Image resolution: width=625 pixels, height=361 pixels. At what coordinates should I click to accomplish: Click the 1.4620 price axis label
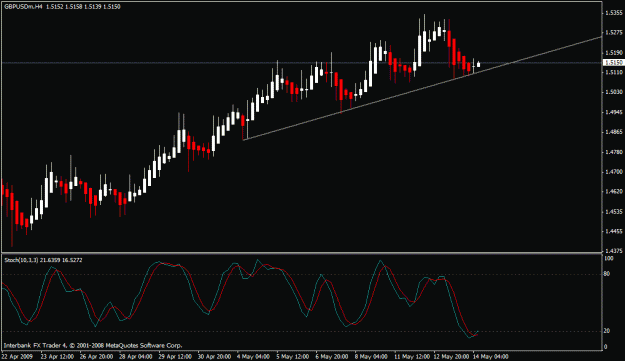click(x=614, y=192)
